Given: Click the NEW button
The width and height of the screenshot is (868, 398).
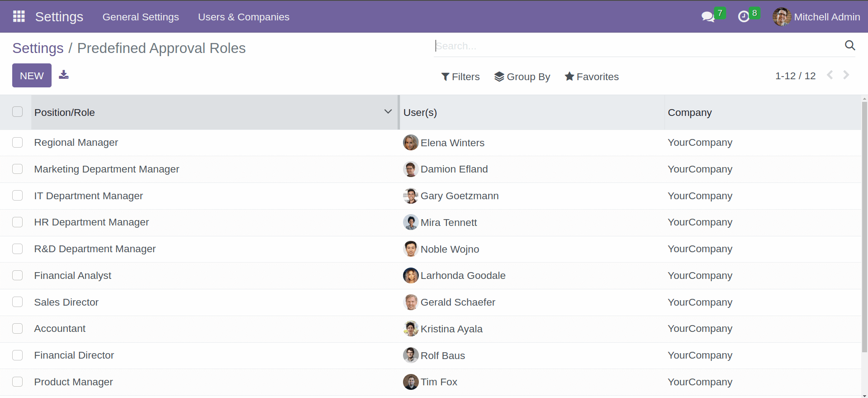Looking at the screenshot, I should (31, 75).
